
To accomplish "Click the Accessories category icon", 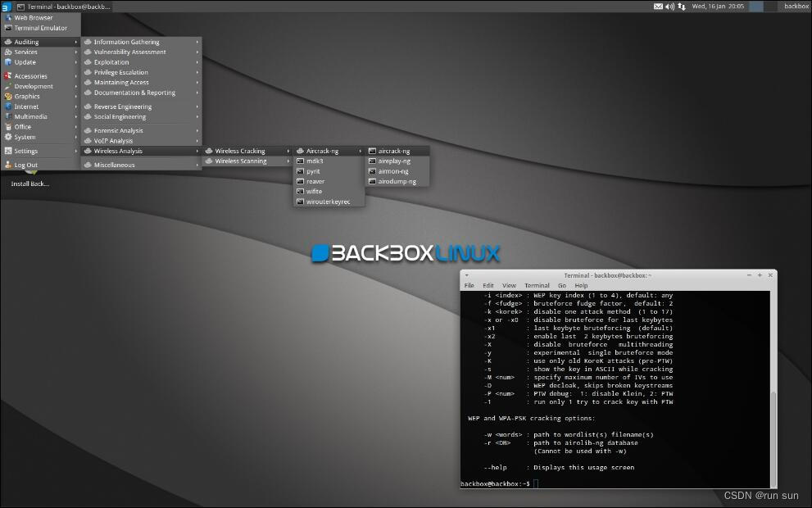I will 8,76.
